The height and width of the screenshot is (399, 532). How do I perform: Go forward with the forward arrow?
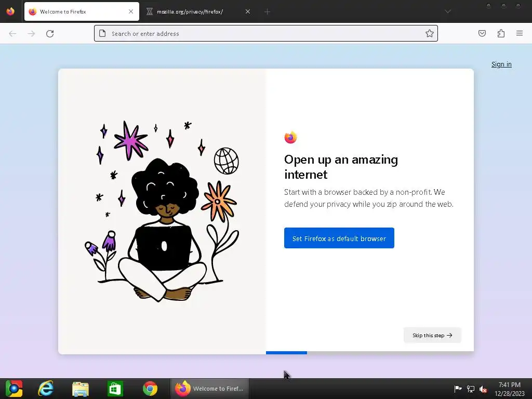[31, 34]
